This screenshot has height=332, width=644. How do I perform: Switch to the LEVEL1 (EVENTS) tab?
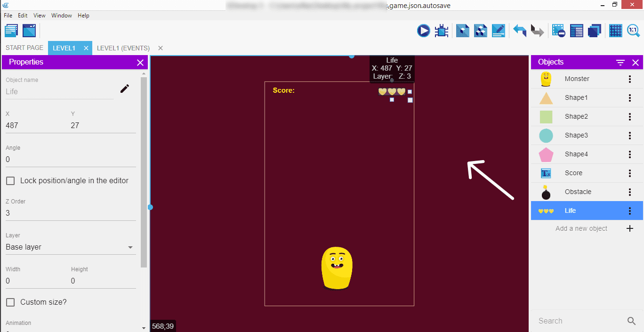123,48
